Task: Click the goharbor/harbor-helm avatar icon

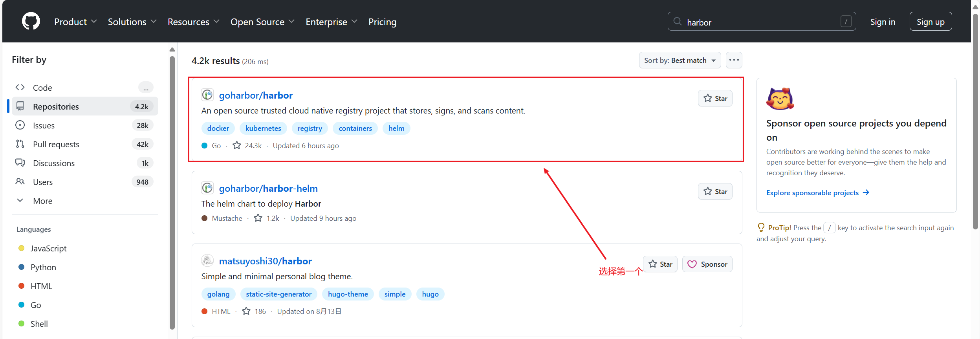Action: click(x=207, y=188)
